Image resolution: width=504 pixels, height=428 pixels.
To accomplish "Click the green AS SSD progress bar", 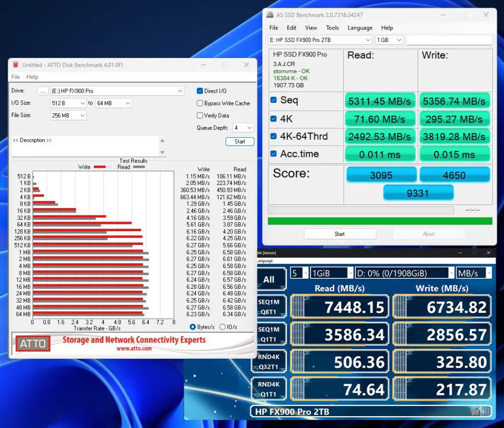I will 380,221.
